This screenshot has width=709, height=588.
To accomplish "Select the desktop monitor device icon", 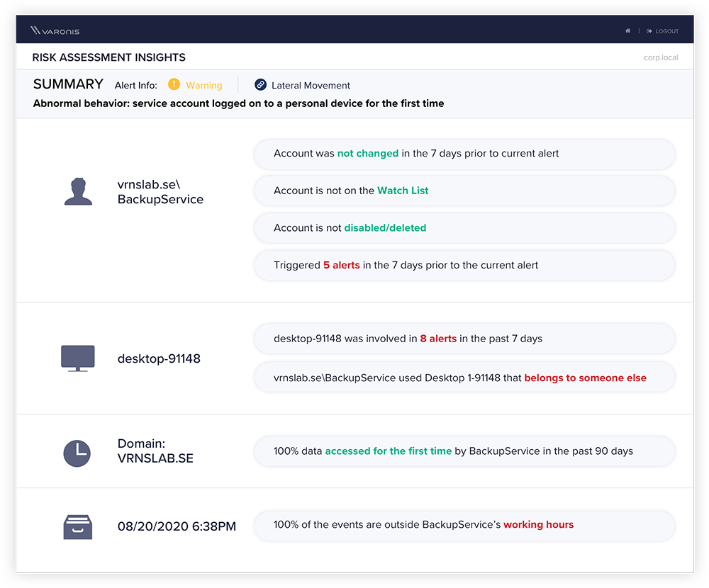I will coord(78,358).
